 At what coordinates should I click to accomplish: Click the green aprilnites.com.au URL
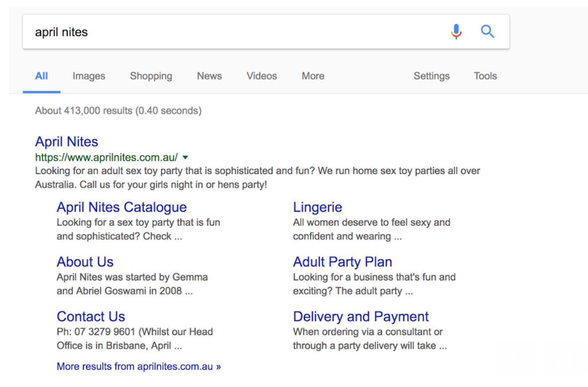[x=106, y=157]
